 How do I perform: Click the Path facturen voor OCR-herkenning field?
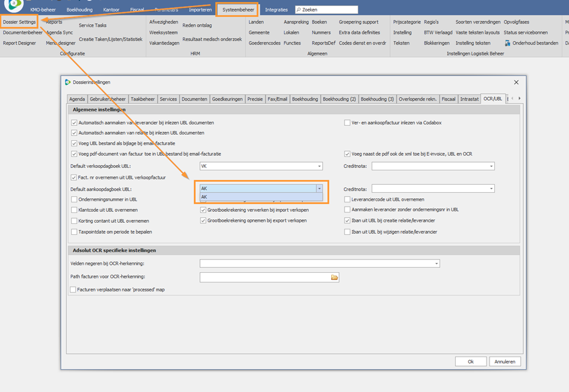coord(265,277)
